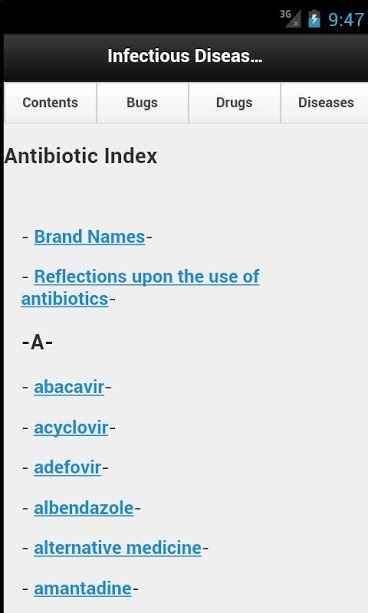Tap the 3G signal status icon
Screen dimensions: 368x613
pyautogui.click(x=290, y=18)
